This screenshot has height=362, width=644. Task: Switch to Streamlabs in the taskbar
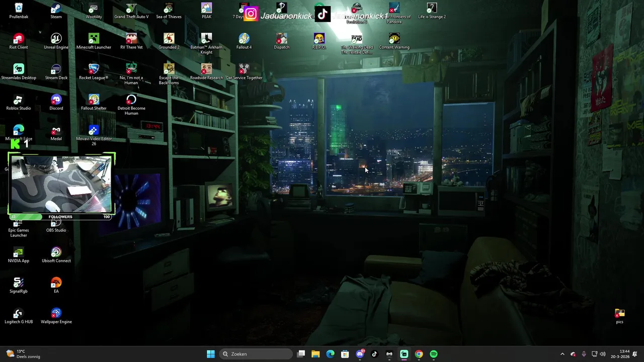click(404, 354)
